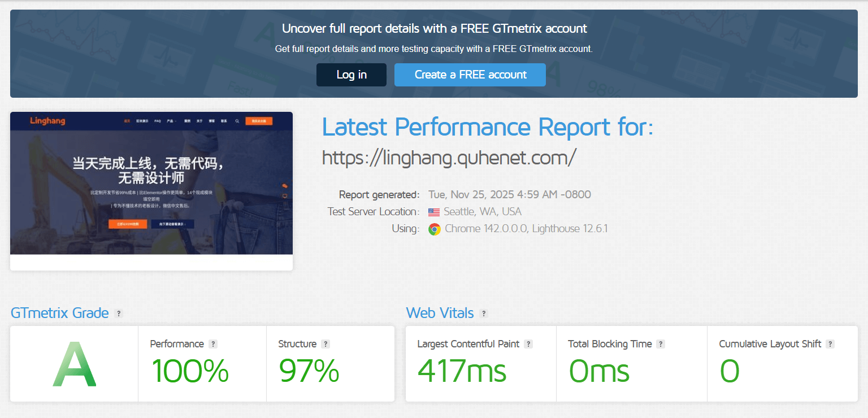868x418 pixels.
Task: Select the large A grade letter
Action: tap(74, 365)
